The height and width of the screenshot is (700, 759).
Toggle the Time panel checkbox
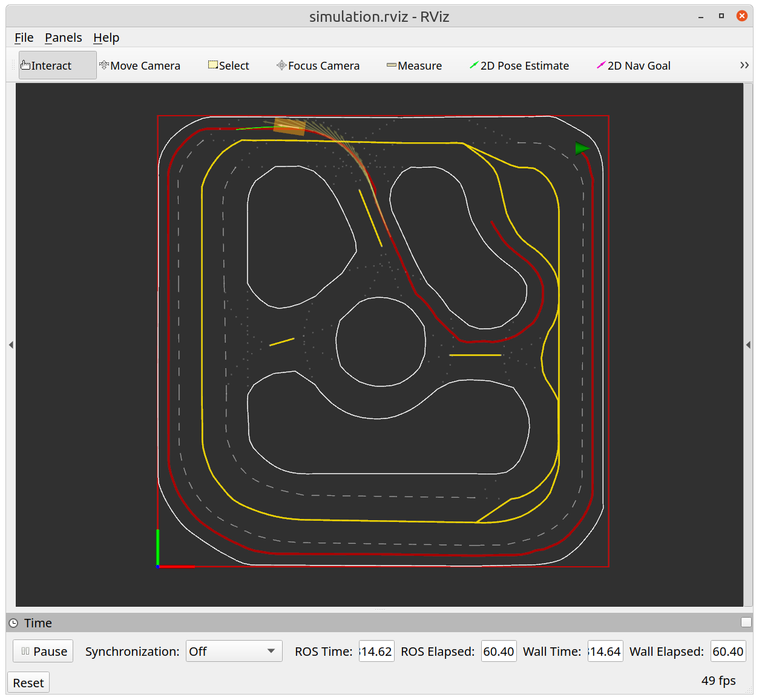click(746, 622)
